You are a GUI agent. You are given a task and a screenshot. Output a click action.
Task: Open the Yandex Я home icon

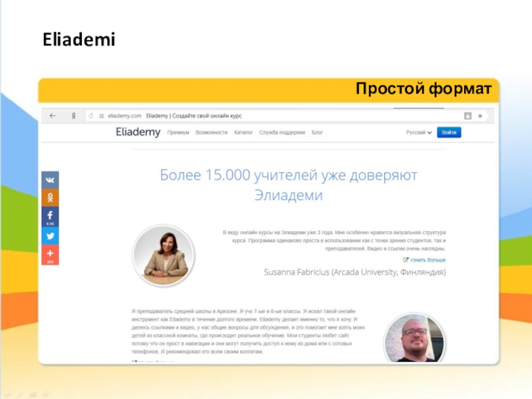click(73, 116)
